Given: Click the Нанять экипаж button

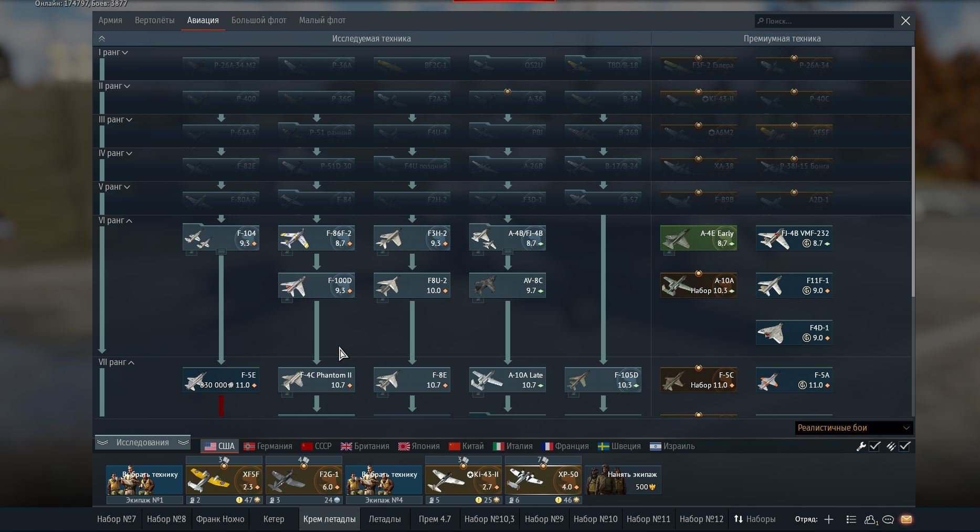Looking at the screenshot, I should (623, 479).
